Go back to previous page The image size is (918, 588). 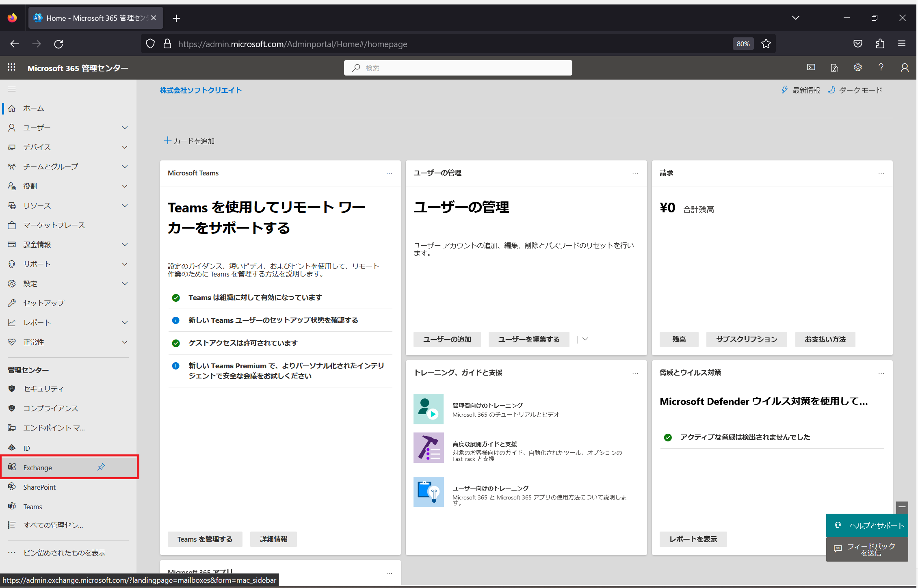pyautogui.click(x=15, y=44)
